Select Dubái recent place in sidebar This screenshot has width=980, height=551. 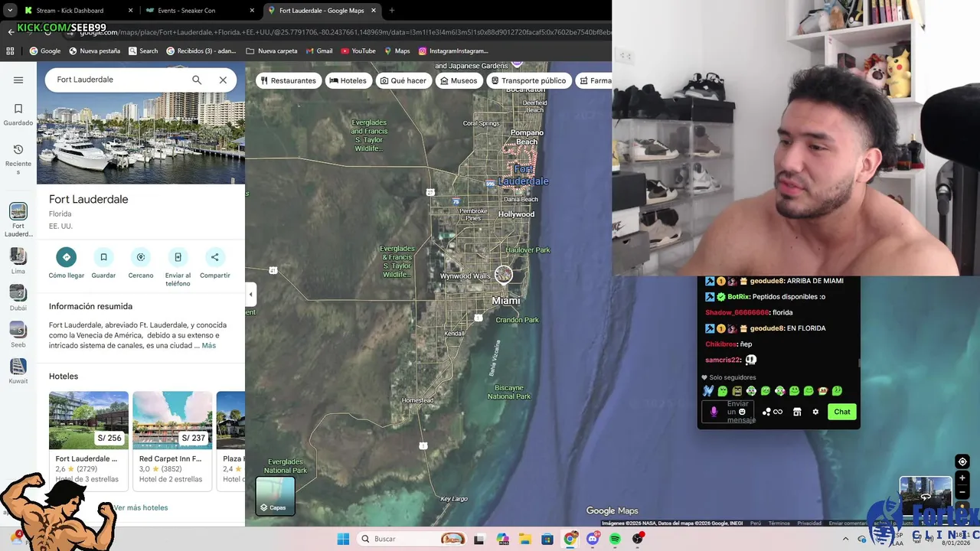[x=18, y=298]
